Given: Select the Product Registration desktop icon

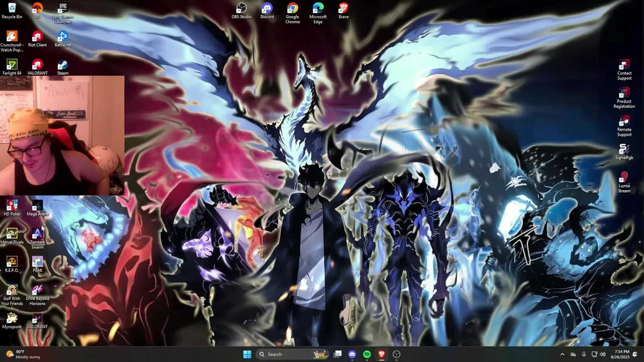Looking at the screenshot, I should click(624, 98).
